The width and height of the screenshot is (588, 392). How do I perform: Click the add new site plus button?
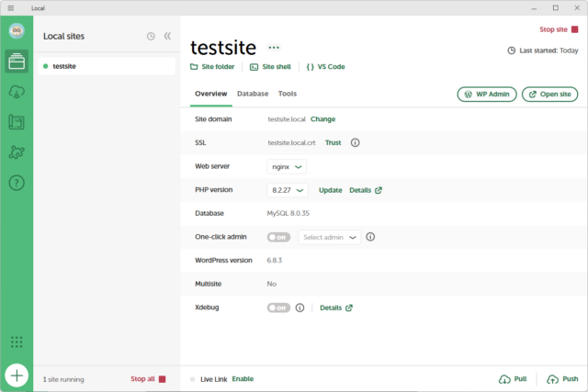pyautogui.click(x=17, y=375)
